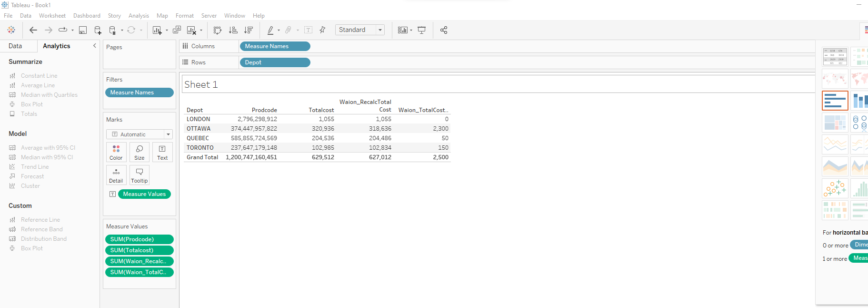Switch to the Data pane tab
The height and width of the screenshot is (308, 868).
(15, 46)
